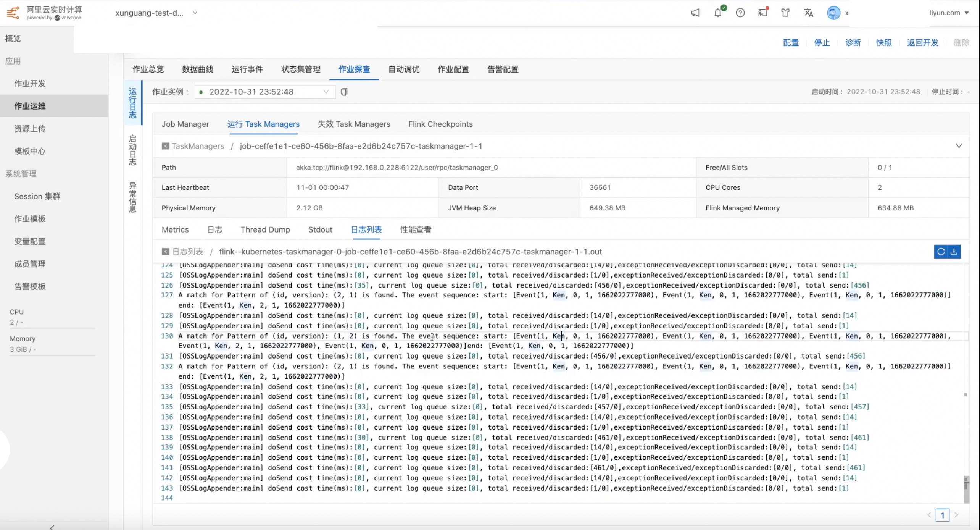Click the log viewer vertical scrollbar
The height and width of the screenshot is (530, 980).
point(966,490)
